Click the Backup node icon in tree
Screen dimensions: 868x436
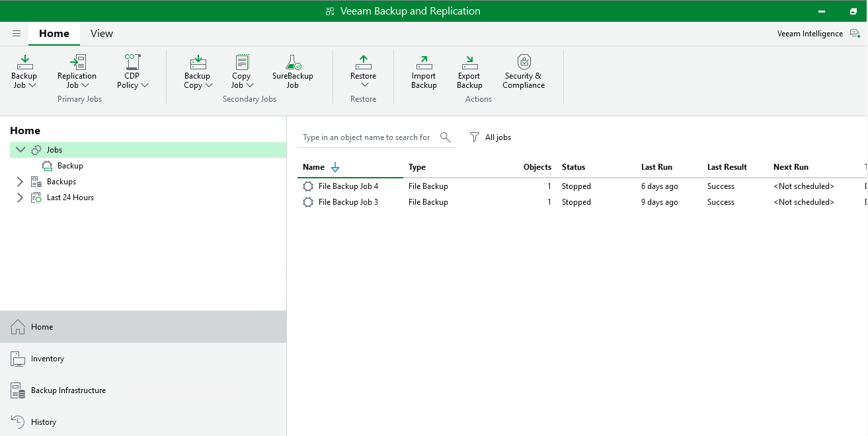[47, 166]
